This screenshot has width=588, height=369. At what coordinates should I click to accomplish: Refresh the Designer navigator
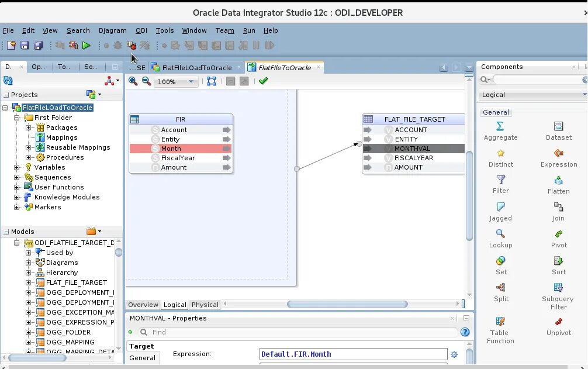(x=8, y=80)
